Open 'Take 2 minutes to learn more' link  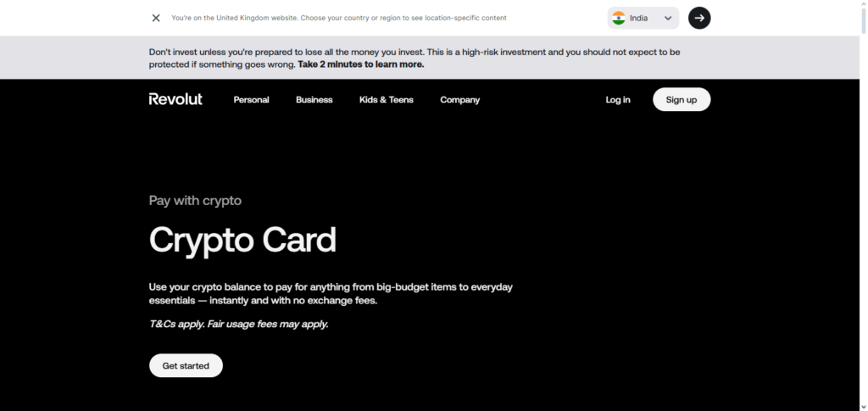(360, 64)
